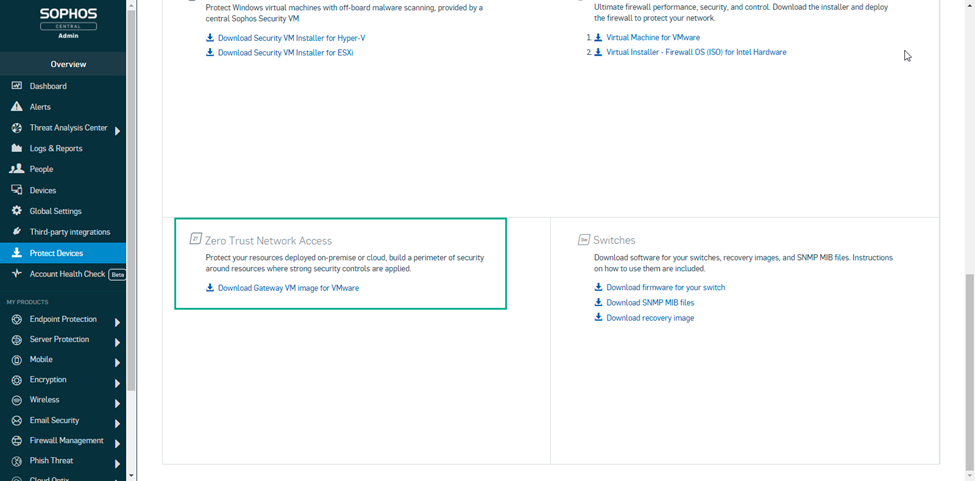The height and width of the screenshot is (481, 975).
Task: Expand the Email Security submenu arrow
Action: pos(117,424)
